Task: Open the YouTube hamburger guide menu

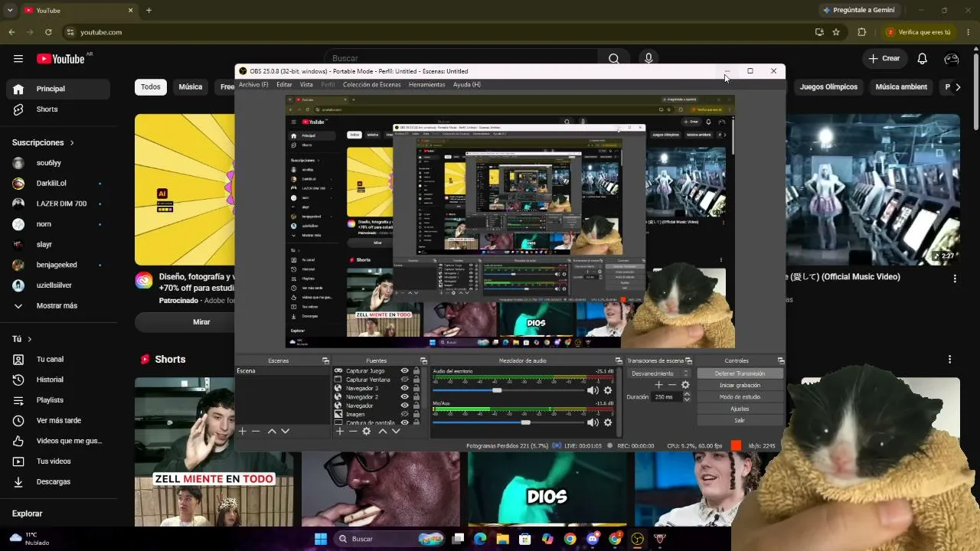Action: 18,59
